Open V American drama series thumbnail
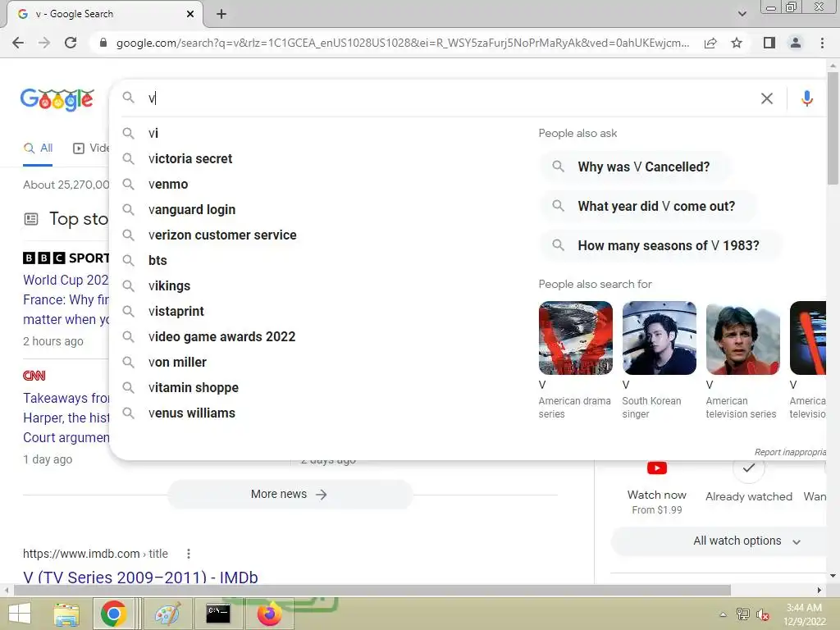The height and width of the screenshot is (630, 840). pyautogui.click(x=575, y=338)
